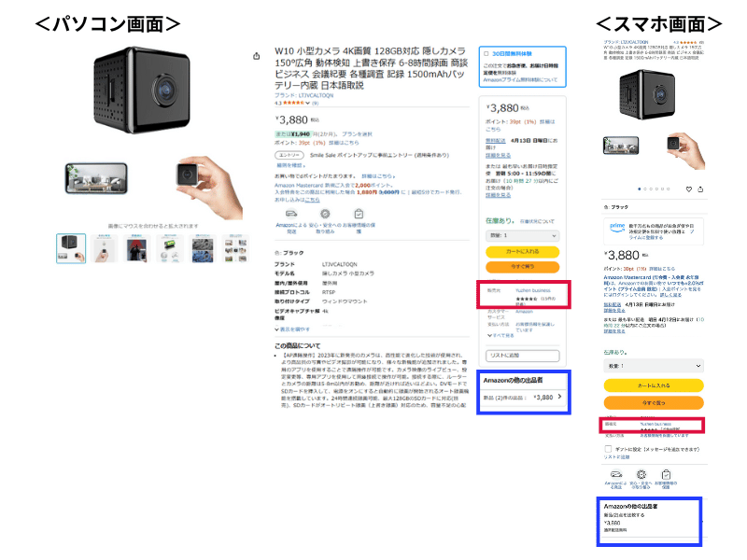Screen dimensions: 747x560
Task: Click the security shield icon on desktop page
Action: click(x=325, y=214)
